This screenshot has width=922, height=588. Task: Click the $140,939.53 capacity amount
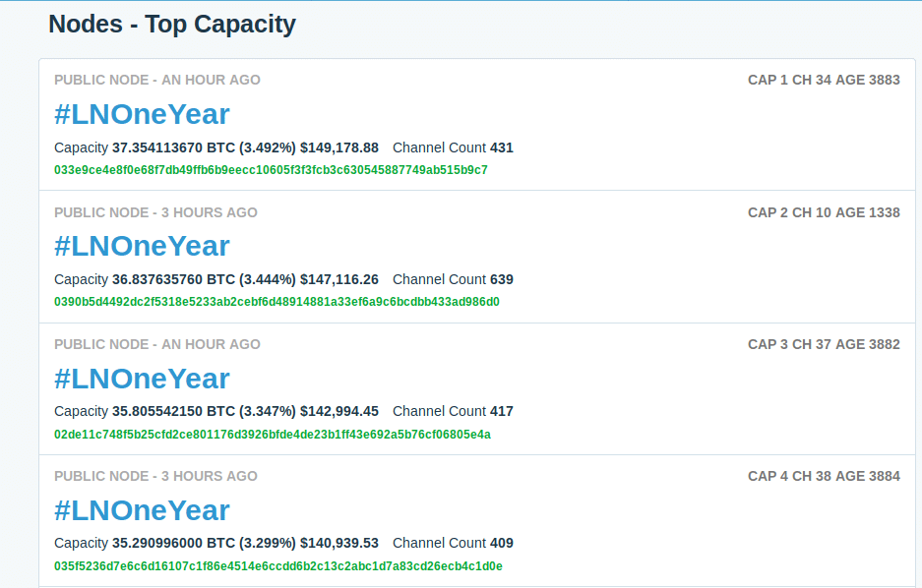pyautogui.click(x=339, y=544)
